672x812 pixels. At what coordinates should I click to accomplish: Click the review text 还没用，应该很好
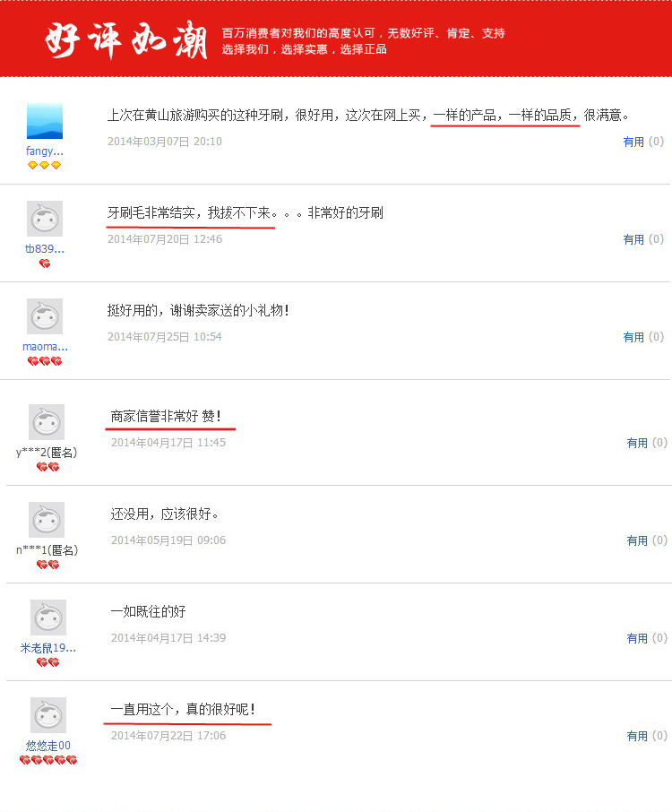click(x=164, y=514)
